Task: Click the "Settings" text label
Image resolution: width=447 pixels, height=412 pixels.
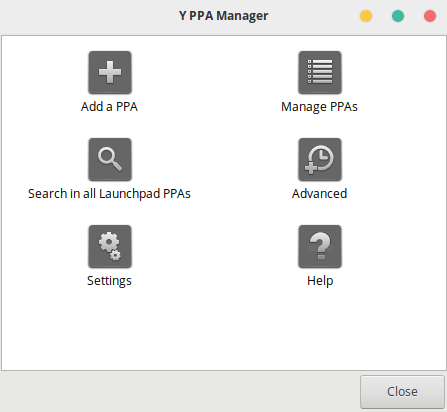Action: pos(109,281)
